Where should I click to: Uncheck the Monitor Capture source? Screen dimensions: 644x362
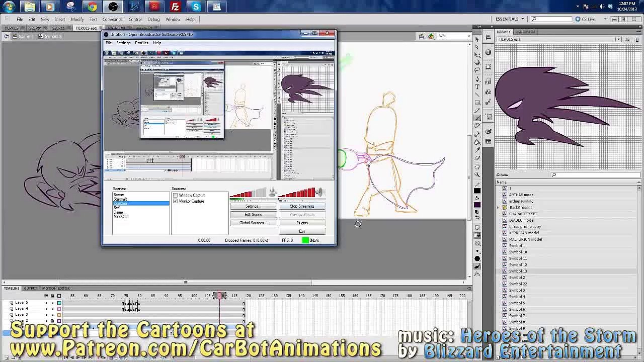pyautogui.click(x=175, y=201)
